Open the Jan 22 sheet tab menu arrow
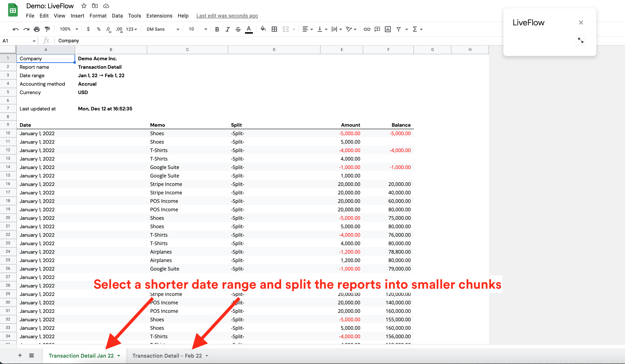This screenshot has height=364, width=625. [x=119, y=356]
